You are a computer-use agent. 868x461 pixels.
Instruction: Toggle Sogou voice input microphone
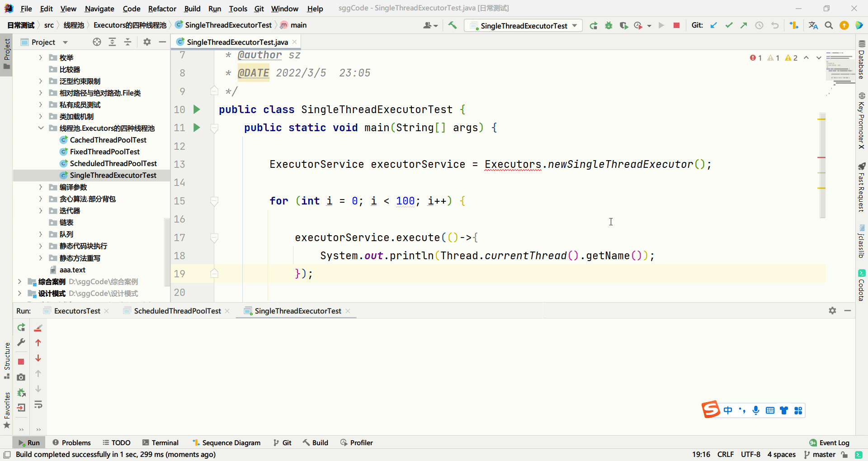pos(755,410)
